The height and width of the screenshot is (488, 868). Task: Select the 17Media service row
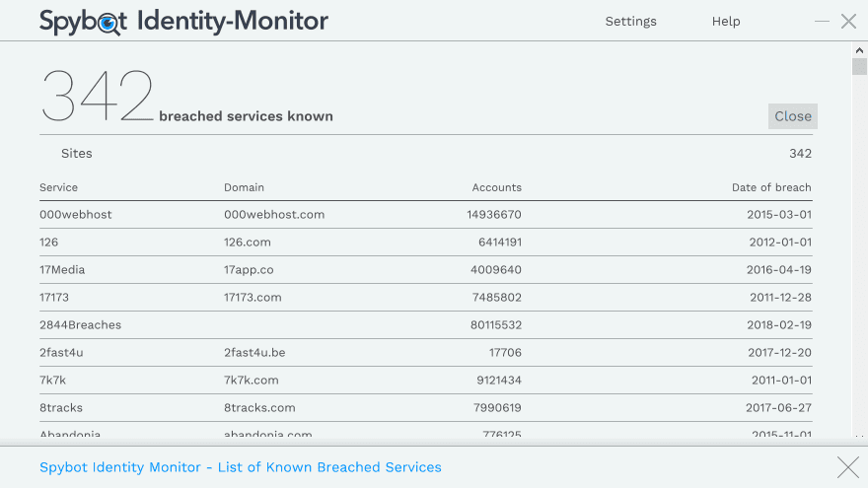tap(62, 270)
